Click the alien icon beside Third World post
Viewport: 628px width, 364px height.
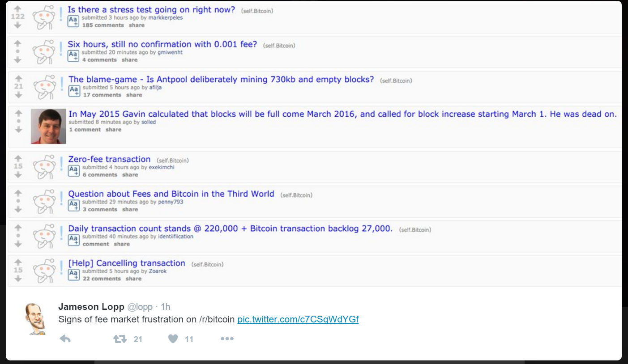(x=44, y=202)
